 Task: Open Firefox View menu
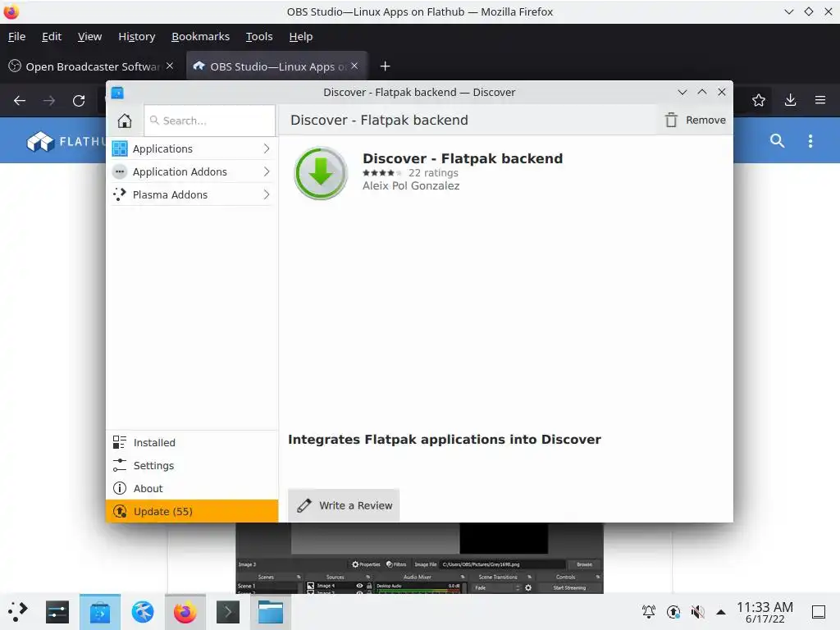89,36
